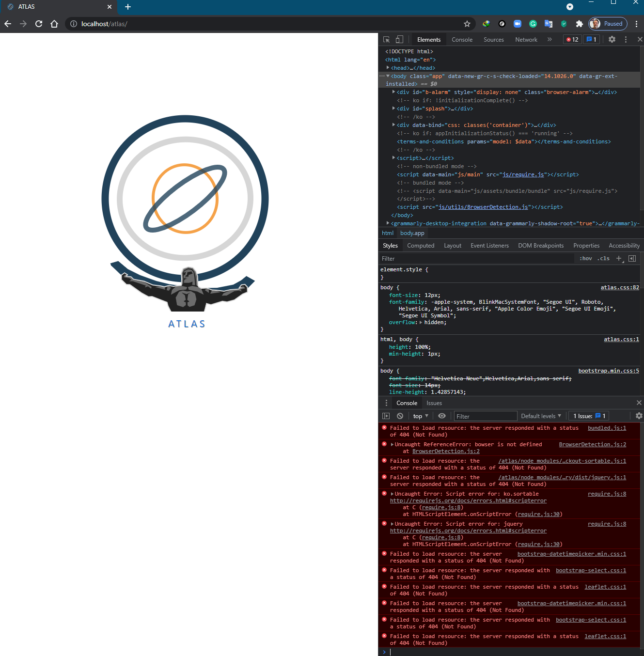The height and width of the screenshot is (656, 644).
Task: Toggle computed styles sidebar pane icon
Action: coord(632,259)
